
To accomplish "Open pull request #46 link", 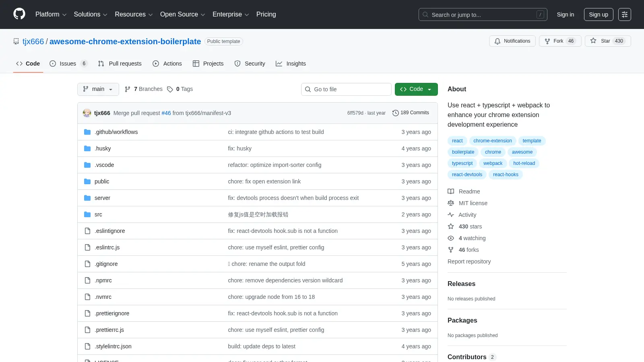I will [166, 113].
